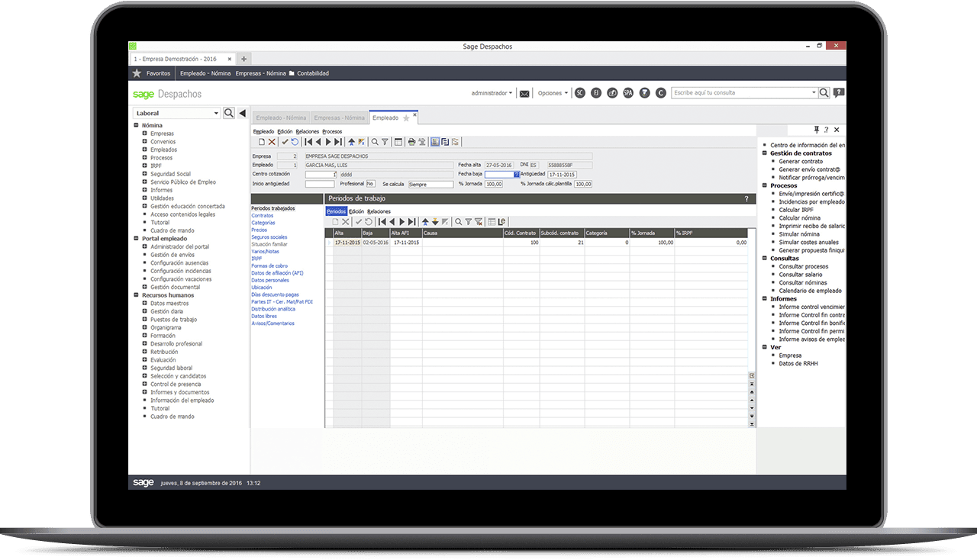The height and width of the screenshot is (560, 977).
Task: Click the pin icon on the right panel
Action: pyautogui.click(x=816, y=130)
